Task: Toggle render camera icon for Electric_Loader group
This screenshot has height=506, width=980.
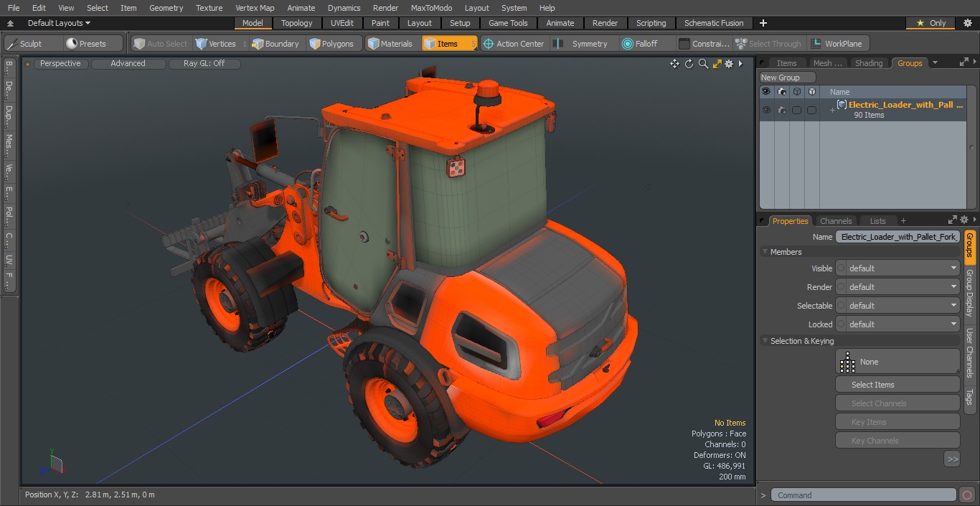Action: click(x=781, y=110)
